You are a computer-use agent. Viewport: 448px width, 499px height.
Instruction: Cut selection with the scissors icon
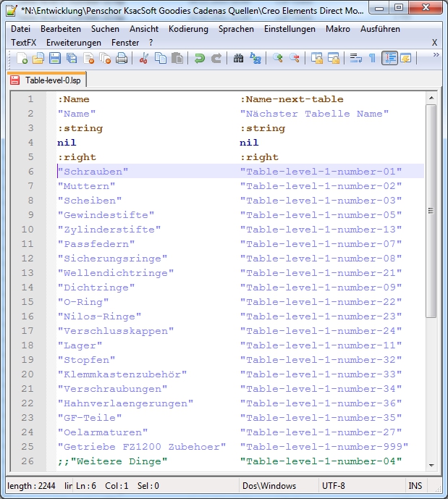[144, 59]
